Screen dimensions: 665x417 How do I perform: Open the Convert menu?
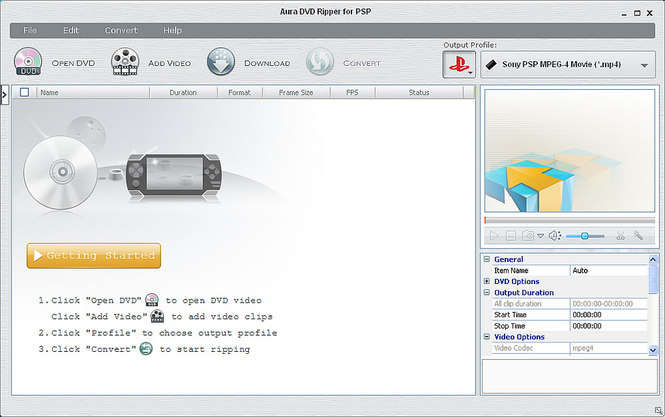click(x=121, y=31)
